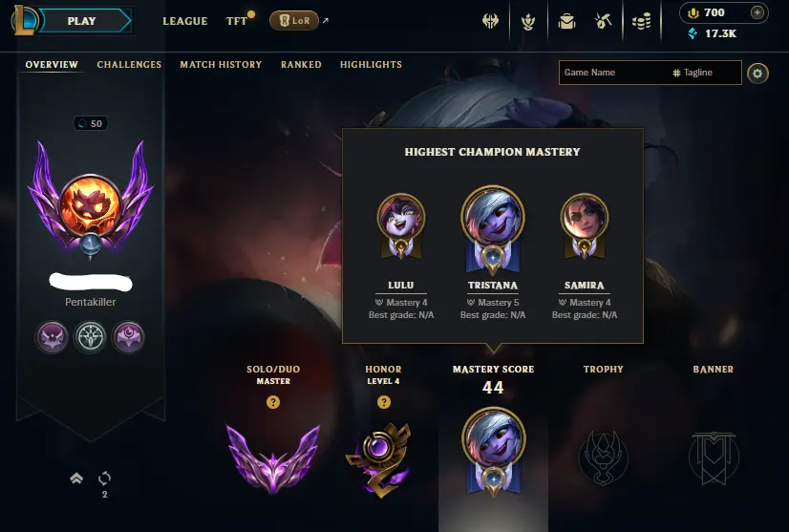Select the Tristana mastery portrait in popup

point(493,229)
